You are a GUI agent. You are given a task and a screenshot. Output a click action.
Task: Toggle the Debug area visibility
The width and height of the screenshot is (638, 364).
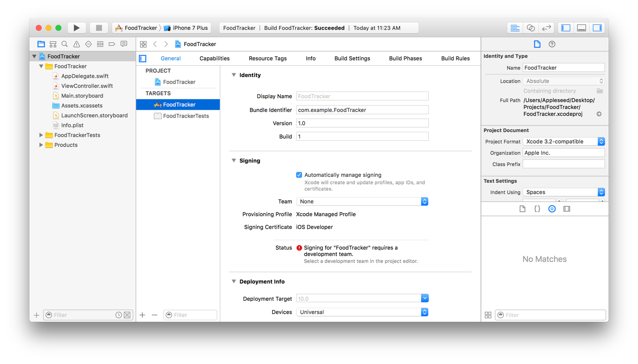pos(582,28)
